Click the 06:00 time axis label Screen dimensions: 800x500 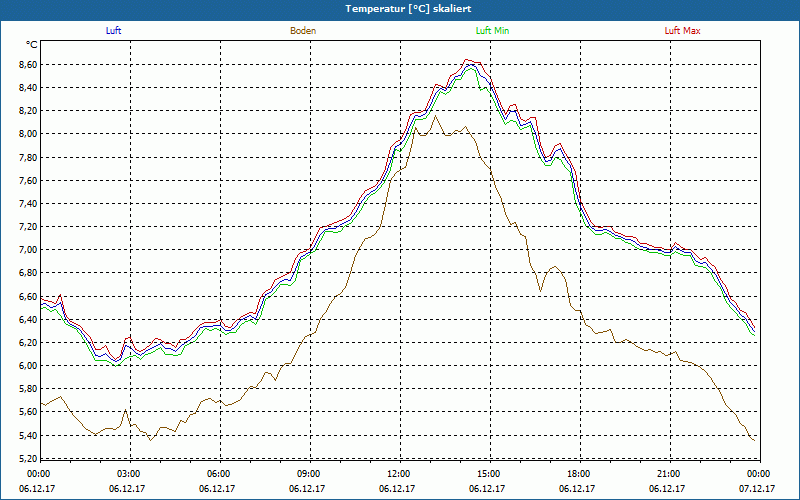(217, 474)
